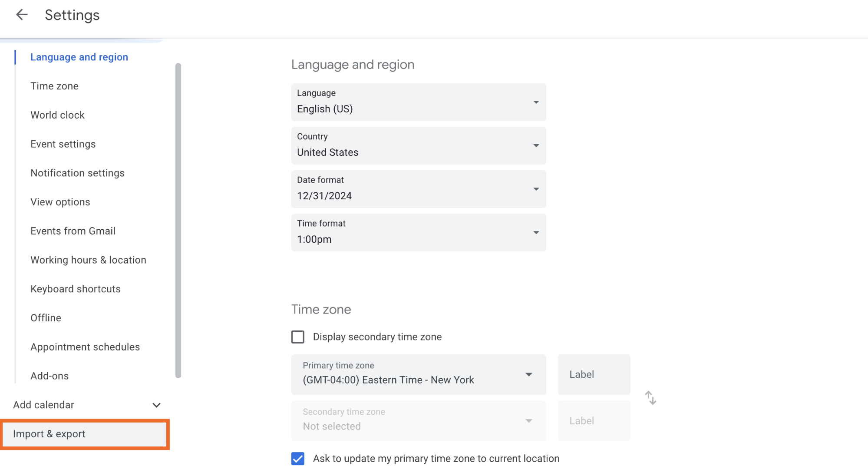Swap primary and secondary time zones

click(x=650, y=397)
